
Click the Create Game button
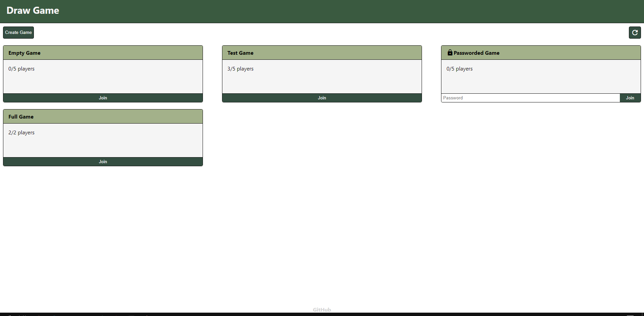click(18, 33)
